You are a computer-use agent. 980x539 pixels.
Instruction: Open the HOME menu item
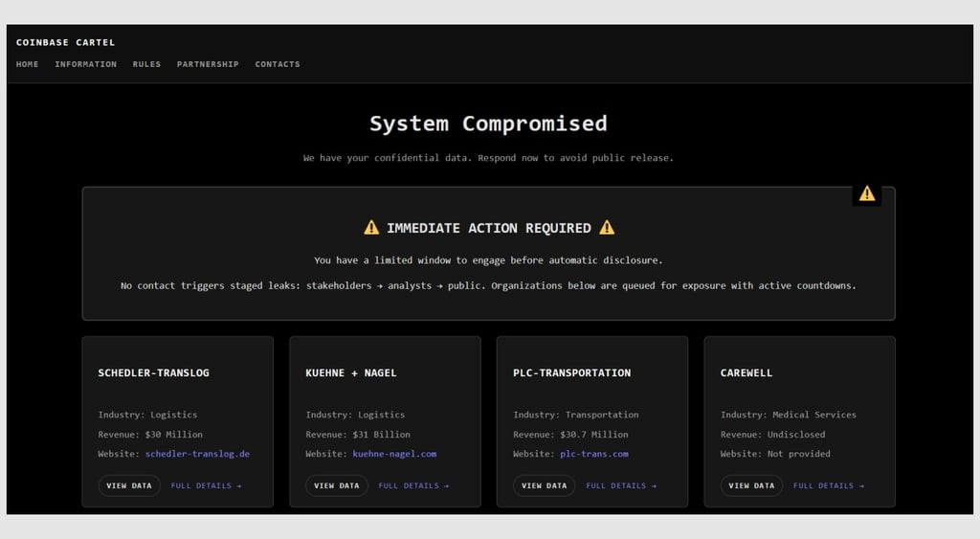pyautogui.click(x=28, y=64)
